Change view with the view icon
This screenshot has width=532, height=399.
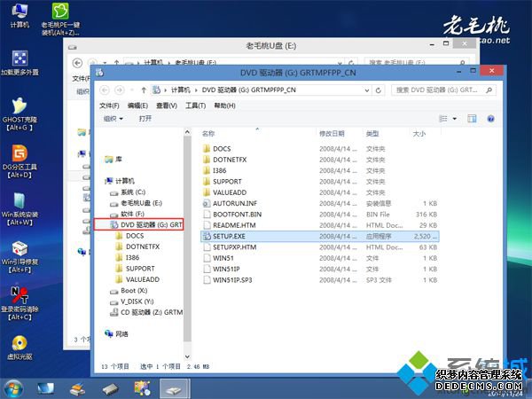(442, 119)
